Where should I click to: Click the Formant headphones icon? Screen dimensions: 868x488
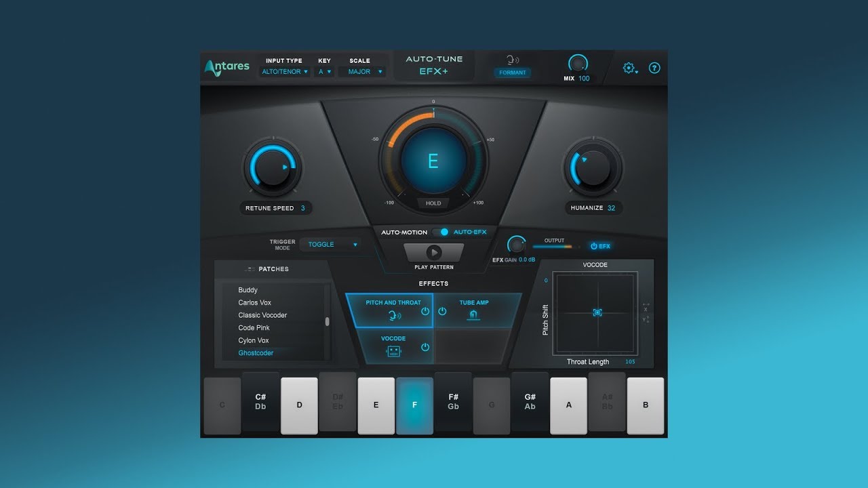pyautogui.click(x=512, y=60)
